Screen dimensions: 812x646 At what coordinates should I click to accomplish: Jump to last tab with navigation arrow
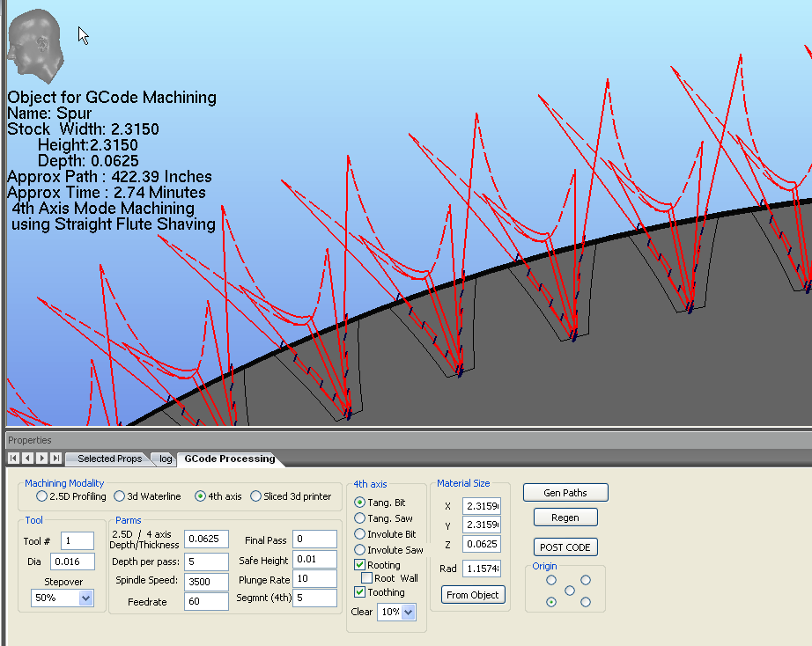click(x=55, y=459)
